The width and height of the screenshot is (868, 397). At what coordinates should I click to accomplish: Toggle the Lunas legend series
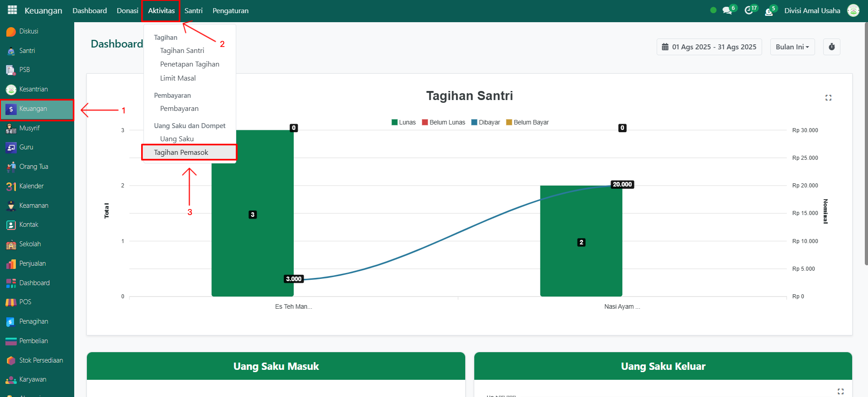[403, 122]
